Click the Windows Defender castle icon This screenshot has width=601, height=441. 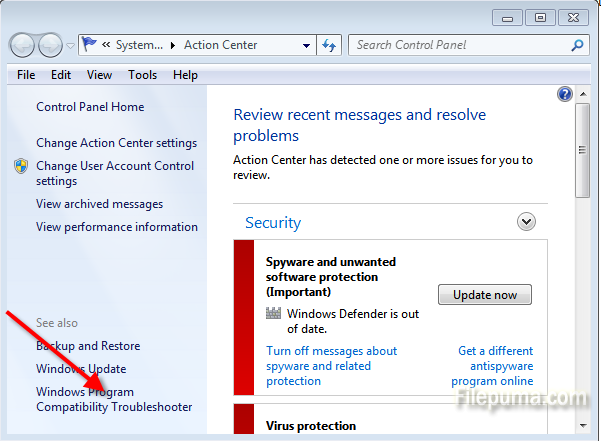point(274,314)
